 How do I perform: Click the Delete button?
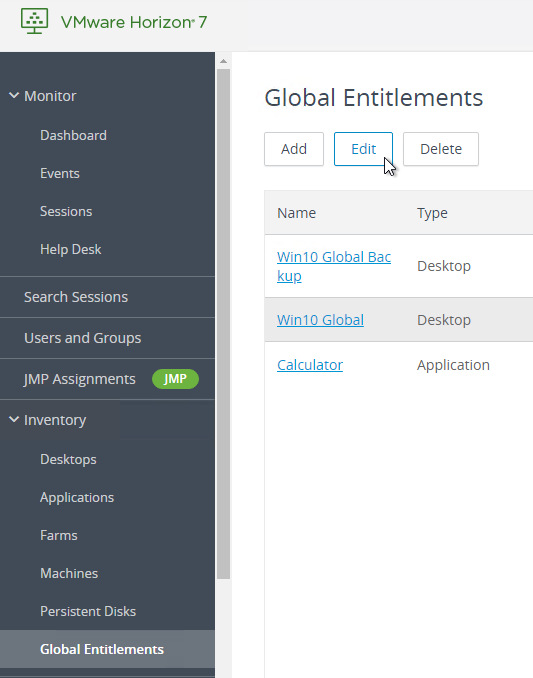click(441, 149)
